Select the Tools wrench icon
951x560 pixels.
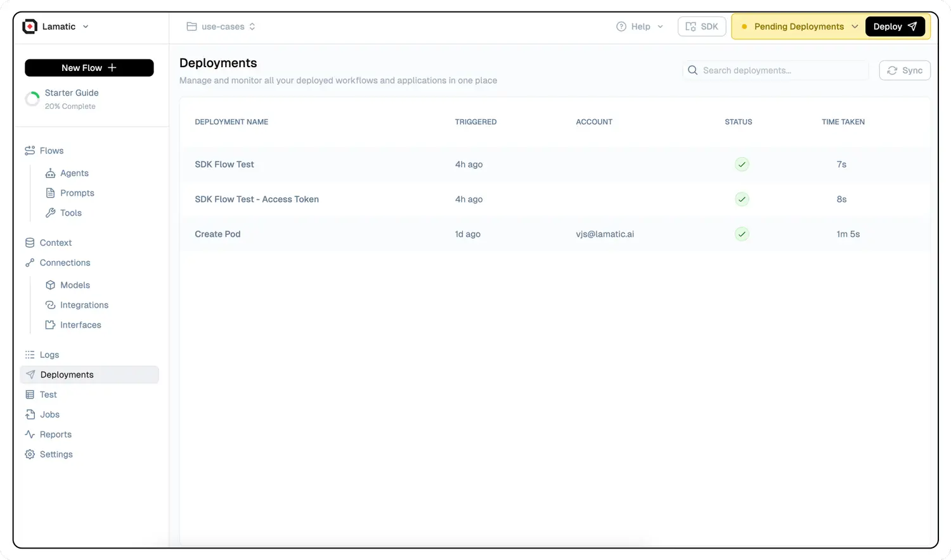(x=50, y=213)
